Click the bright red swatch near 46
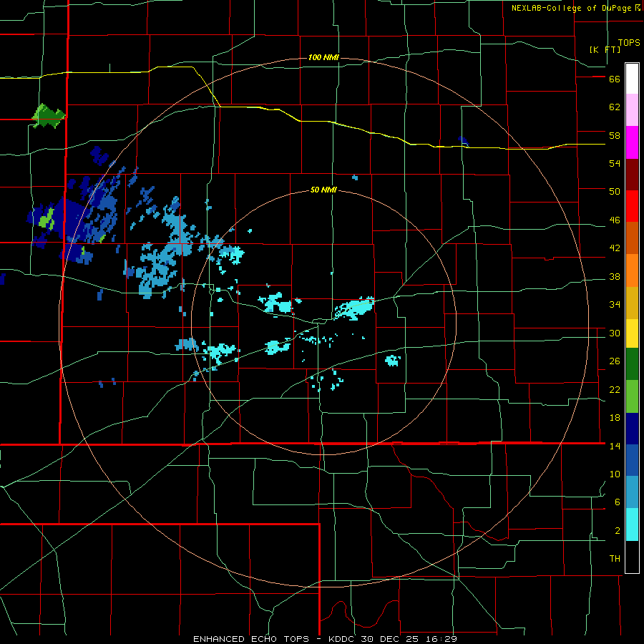The width and height of the screenshot is (644, 644). tap(632, 206)
